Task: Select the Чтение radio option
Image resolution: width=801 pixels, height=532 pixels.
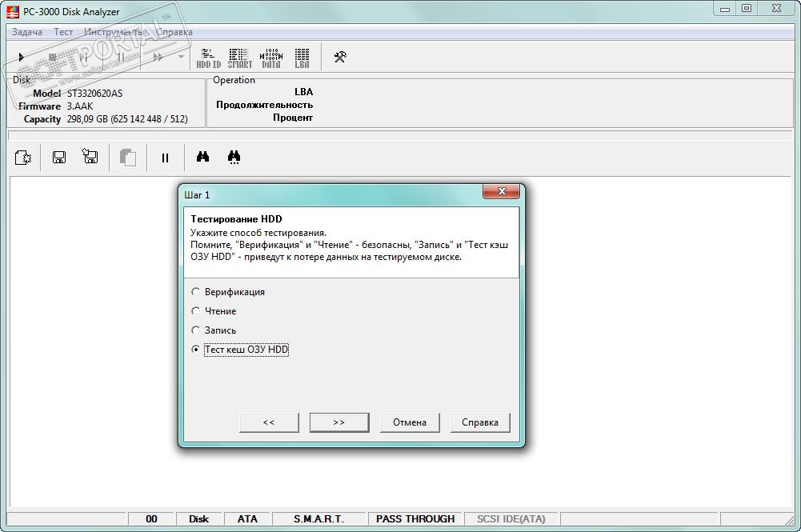Action: 214,311
